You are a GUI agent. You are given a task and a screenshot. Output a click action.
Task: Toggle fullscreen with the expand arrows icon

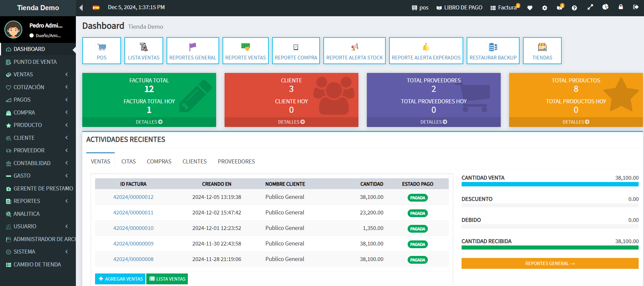coord(590,7)
